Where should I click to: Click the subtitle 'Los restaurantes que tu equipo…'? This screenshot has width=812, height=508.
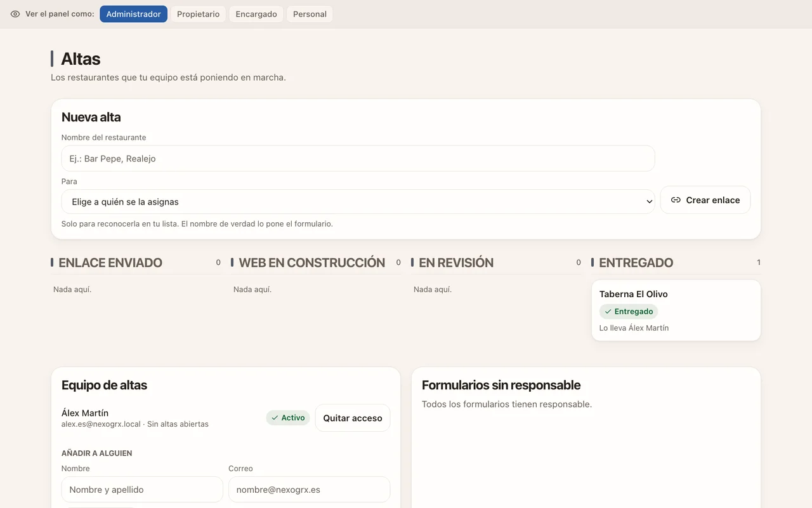tap(168, 77)
